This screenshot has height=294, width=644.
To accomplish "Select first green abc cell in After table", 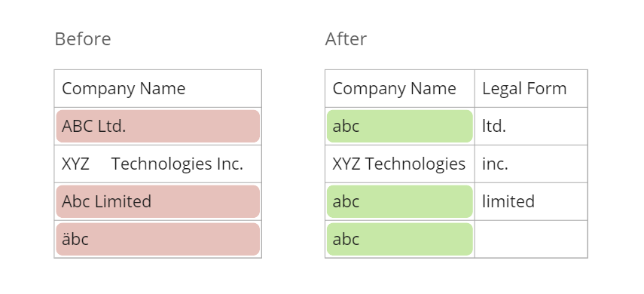I will point(400,126).
